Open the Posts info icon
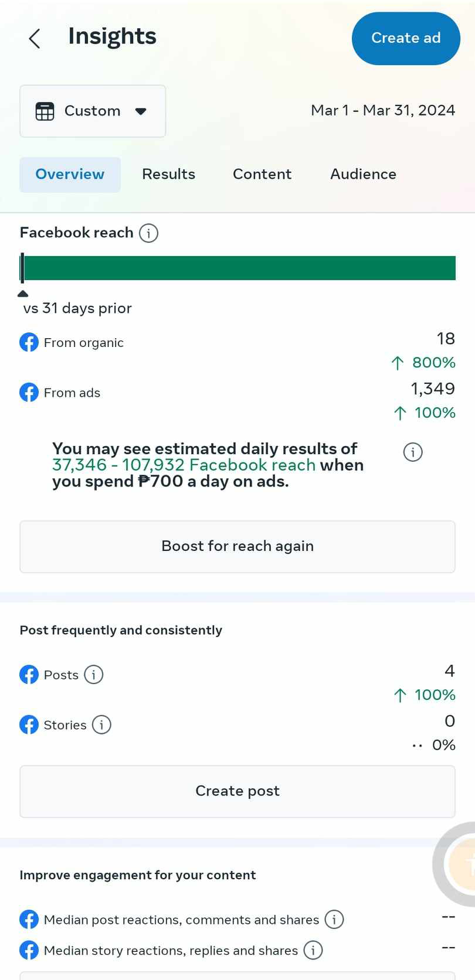This screenshot has height=980, width=475. coord(94,675)
